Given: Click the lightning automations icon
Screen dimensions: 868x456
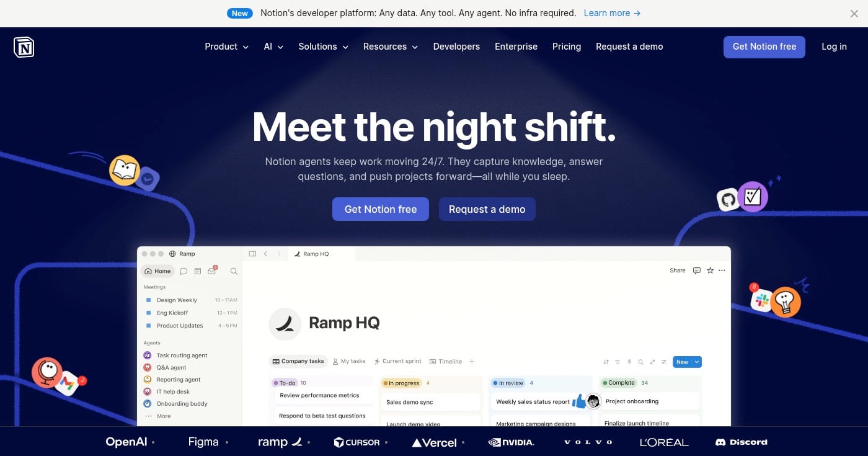Looking at the screenshot, I should [x=629, y=362].
